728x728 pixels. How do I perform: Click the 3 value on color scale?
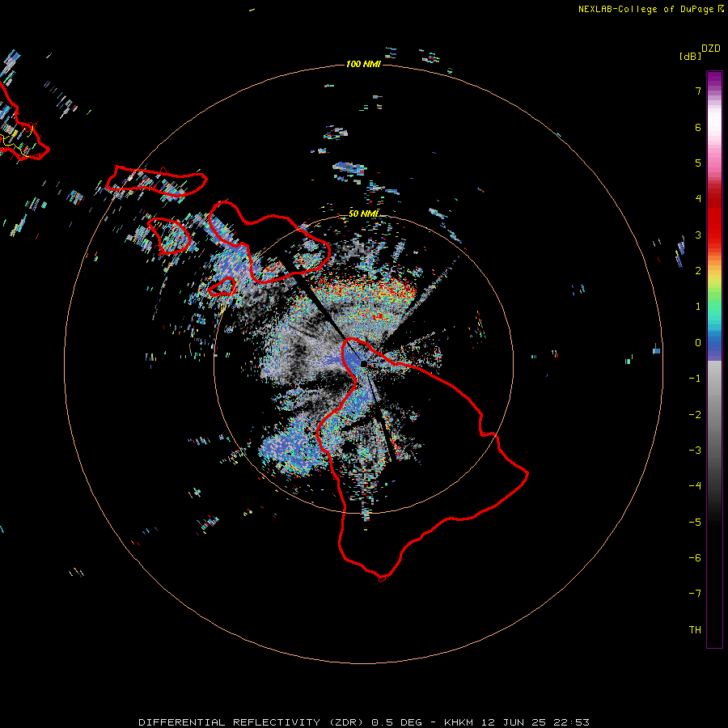coord(698,235)
